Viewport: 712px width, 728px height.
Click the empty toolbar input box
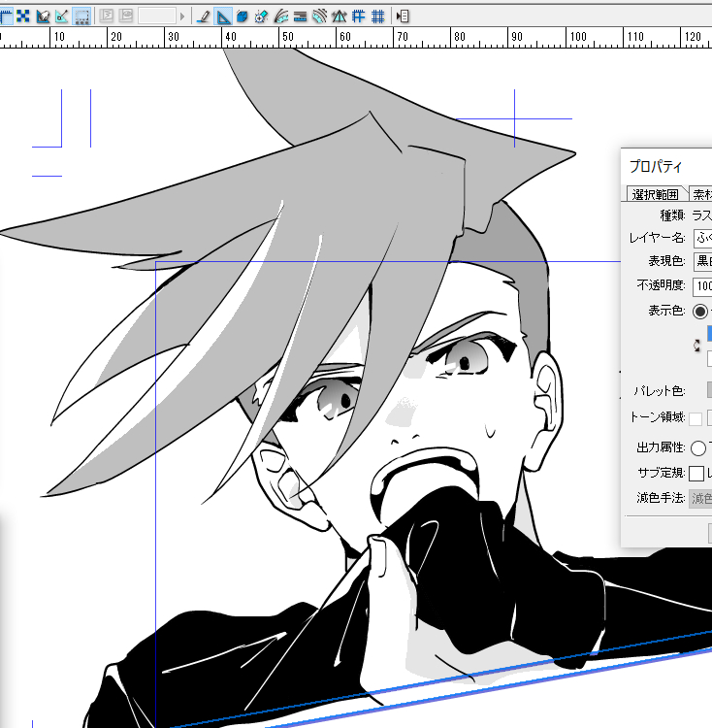tap(157, 17)
